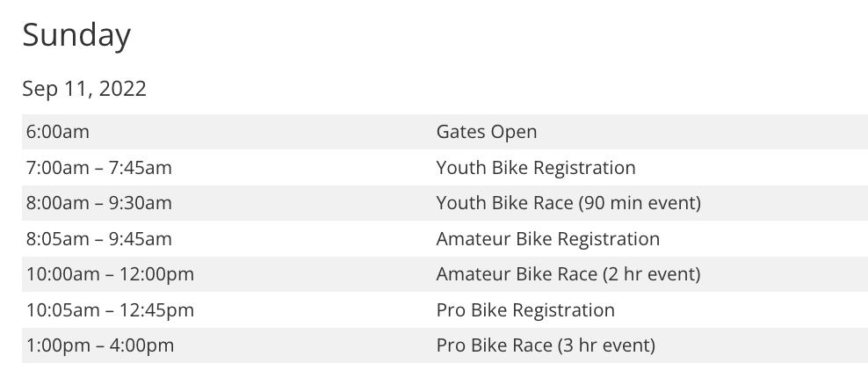This screenshot has width=868, height=385.
Task: Click Pro Bike Registration text
Action: pyautogui.click(x=525, y=310)
